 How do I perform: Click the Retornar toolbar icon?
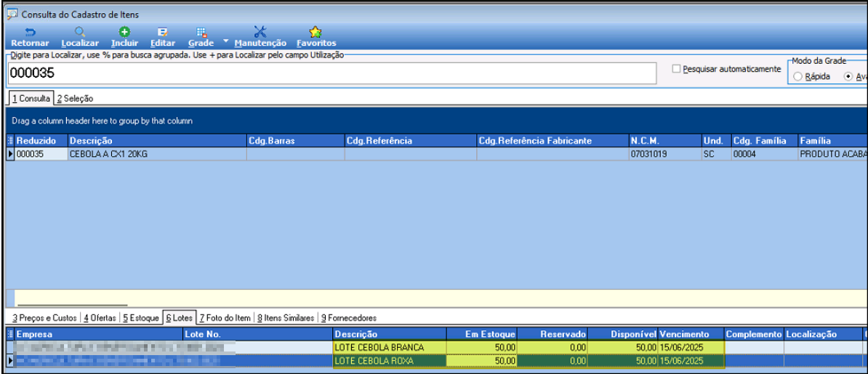point(30,32)
